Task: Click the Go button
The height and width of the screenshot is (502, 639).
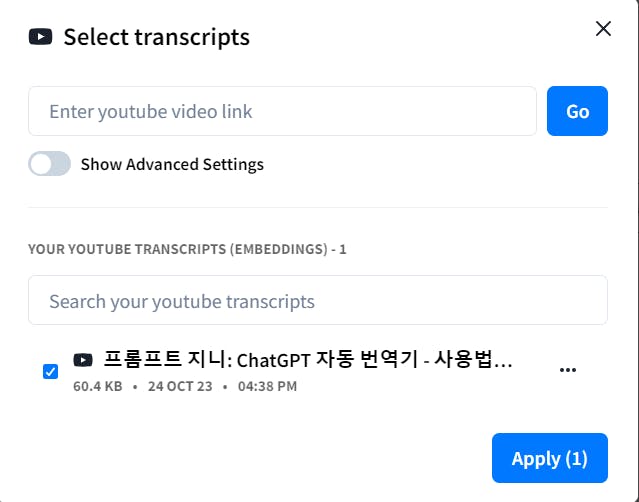Action: pyautogui.click(x=577, y=111)
